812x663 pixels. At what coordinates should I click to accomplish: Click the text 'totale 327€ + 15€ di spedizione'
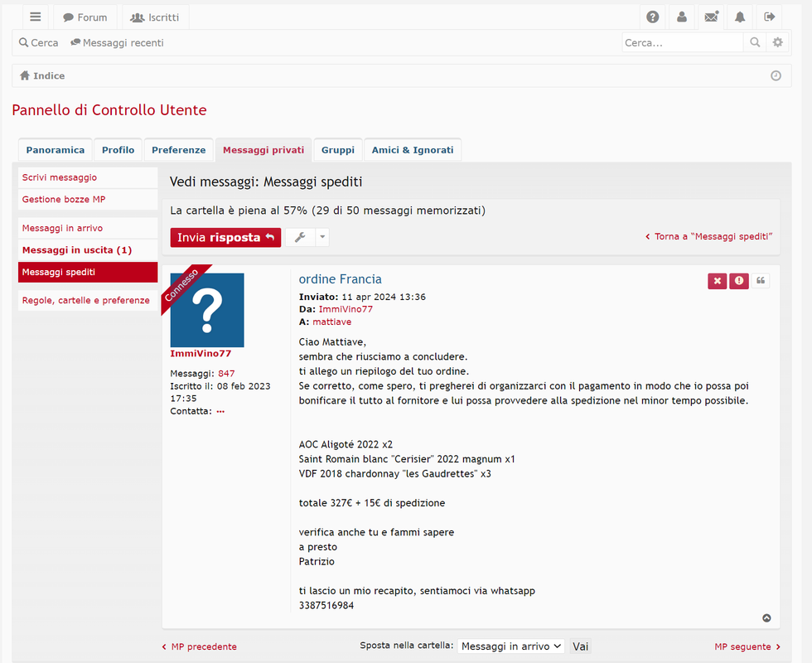(372, 503)
